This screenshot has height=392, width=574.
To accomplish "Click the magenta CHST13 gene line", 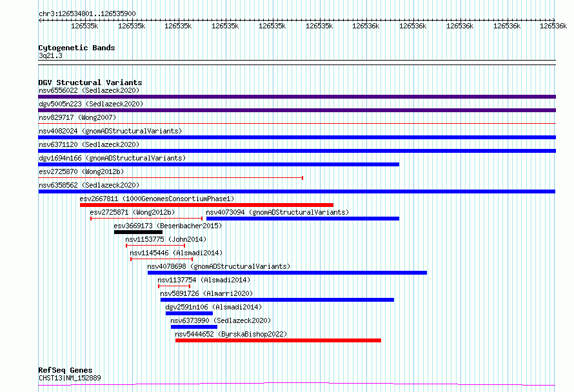I will point(297,384).
